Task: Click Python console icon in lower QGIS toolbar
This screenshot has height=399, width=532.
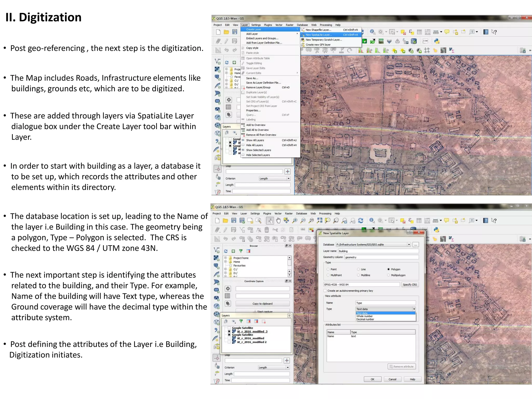Action: click(437, 230)
